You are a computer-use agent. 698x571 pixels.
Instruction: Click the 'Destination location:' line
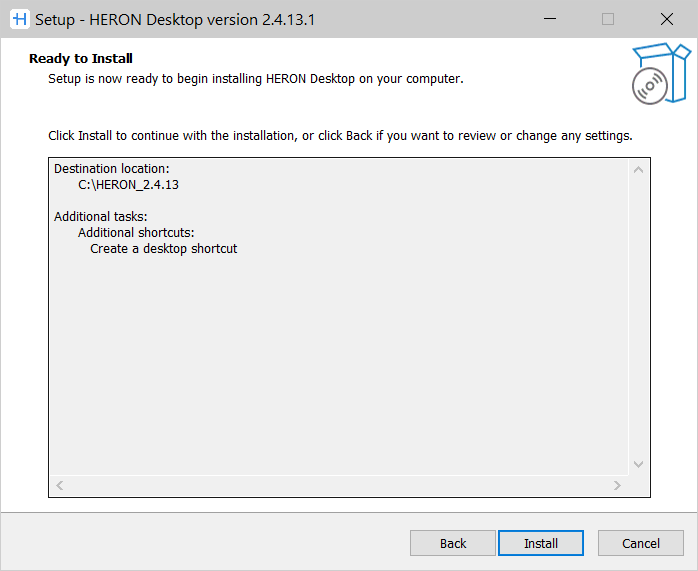tap(112, 169)
